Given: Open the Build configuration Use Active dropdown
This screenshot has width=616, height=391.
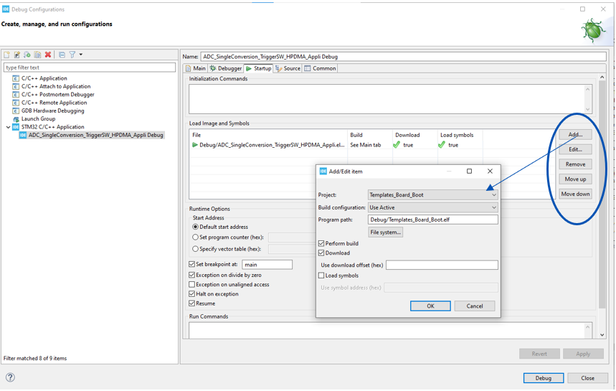Looking at the screenshot, I should 433,207.
